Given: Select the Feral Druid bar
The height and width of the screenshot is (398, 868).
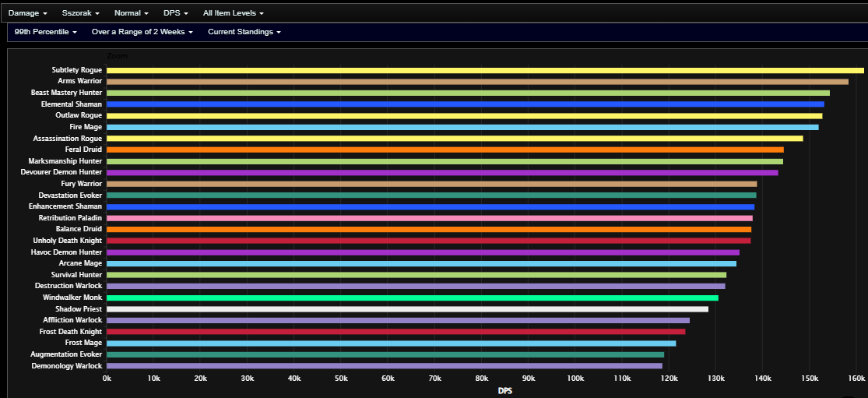Looking at the screenshot, I should click(x=445, y=150).
